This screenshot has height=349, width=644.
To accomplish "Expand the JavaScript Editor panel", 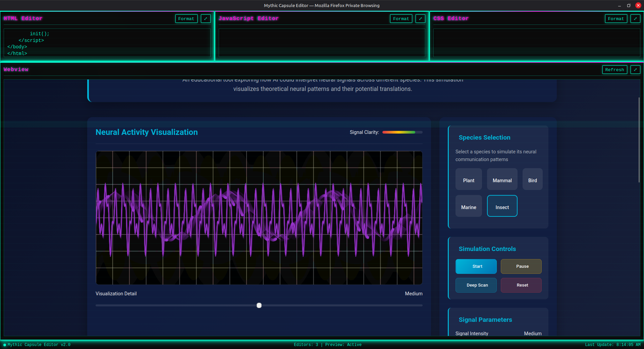I will coord(420,18).
